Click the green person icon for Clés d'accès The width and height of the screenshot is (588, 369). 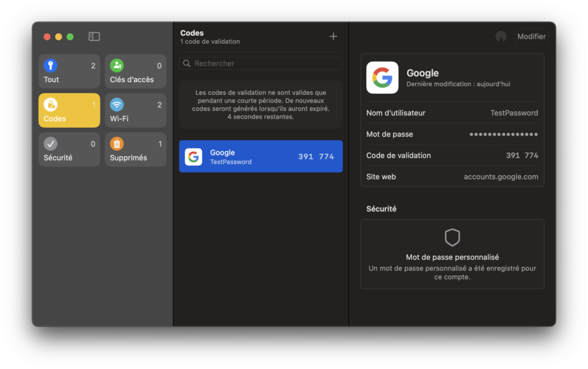(117, 66)
